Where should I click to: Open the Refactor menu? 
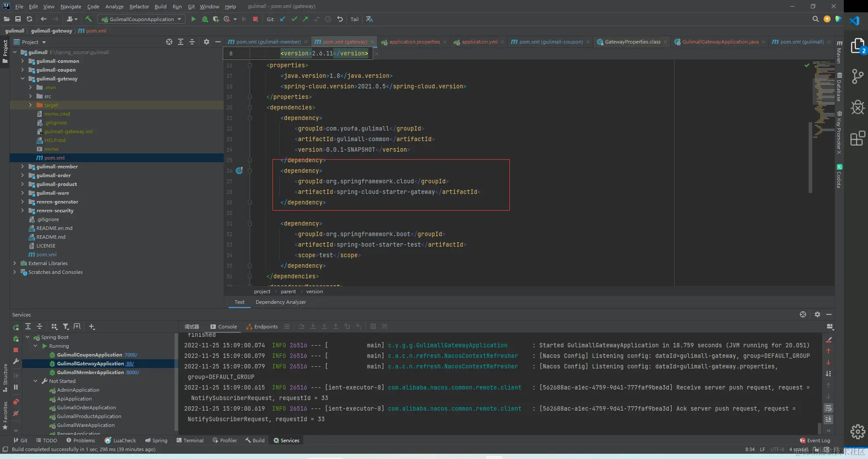pyautogui.click(x=139, y=6)
